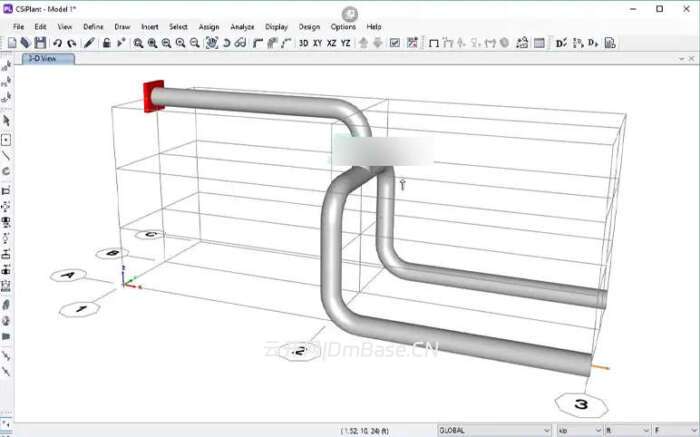Open the view panel dropdown arrow

(682, 59)
